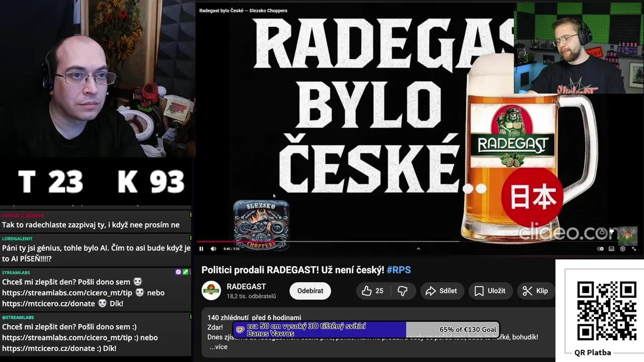
Task: Open the RADEGAST channel avatar
Action: point(211,291)
